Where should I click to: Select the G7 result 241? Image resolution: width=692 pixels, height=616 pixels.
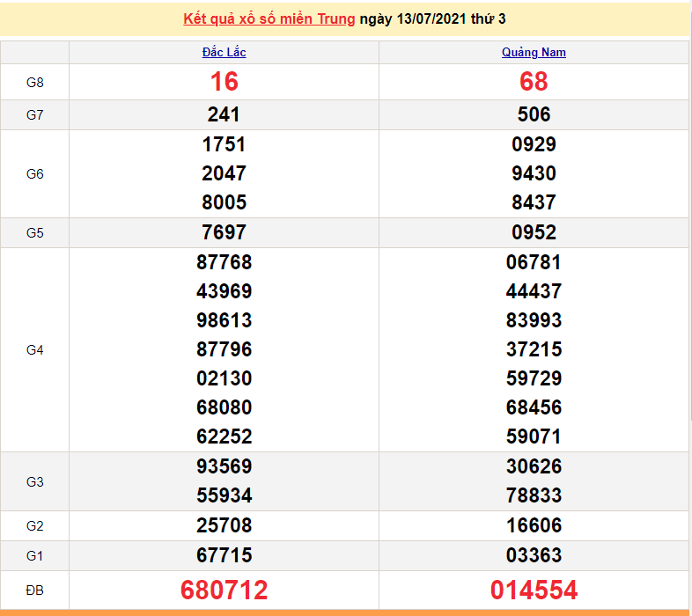pos(224,114)
